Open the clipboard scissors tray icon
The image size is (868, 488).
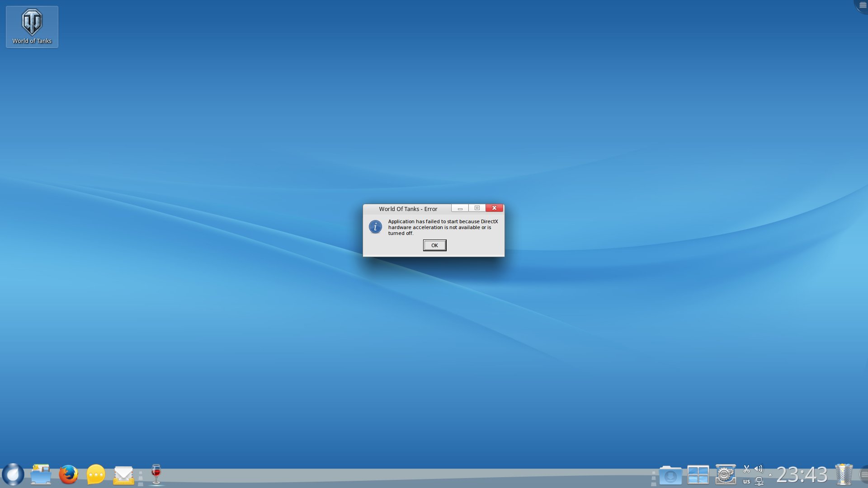click(x=746, y=469)
